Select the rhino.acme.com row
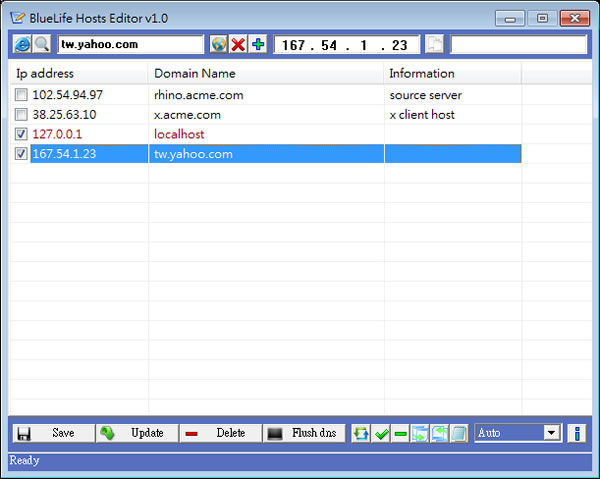 pos(200,95)
